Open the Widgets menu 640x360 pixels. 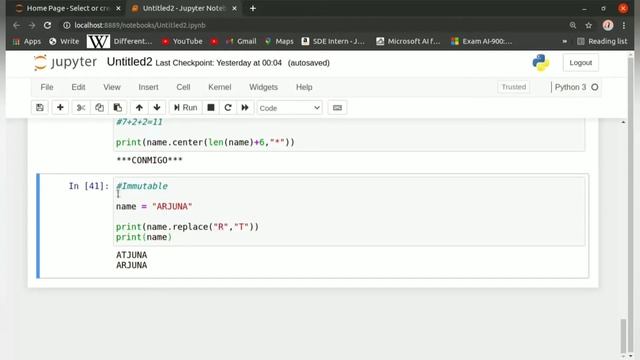263,87
